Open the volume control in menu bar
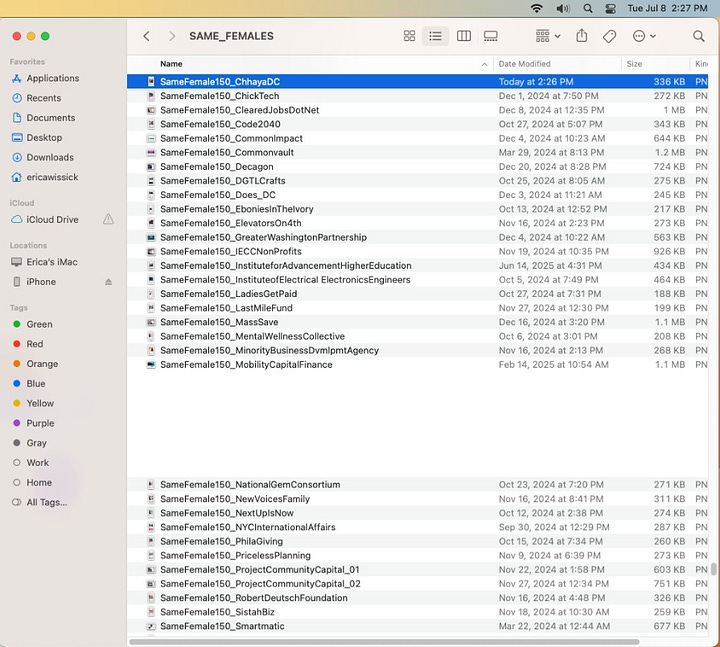720x647 pixels. point(563,8)
